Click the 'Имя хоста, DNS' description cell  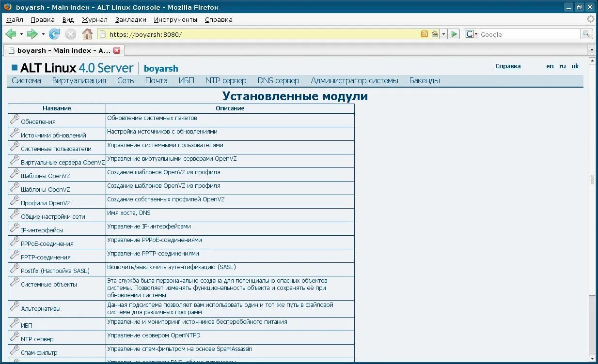[230, 215]
